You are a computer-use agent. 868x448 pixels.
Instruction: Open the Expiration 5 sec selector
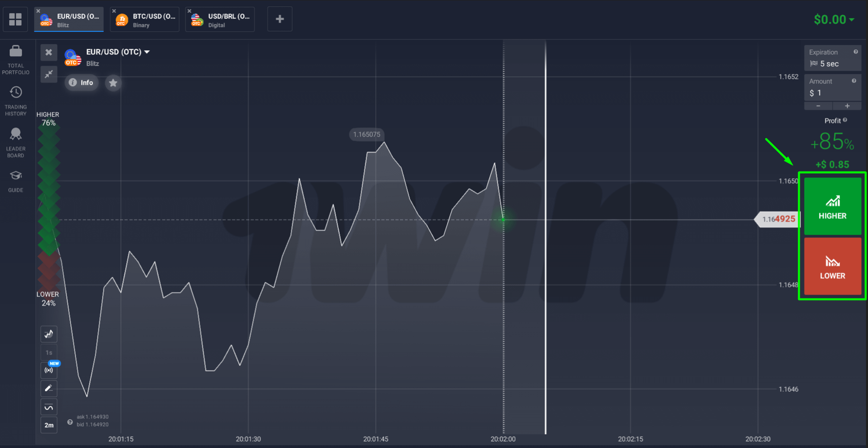832,59
